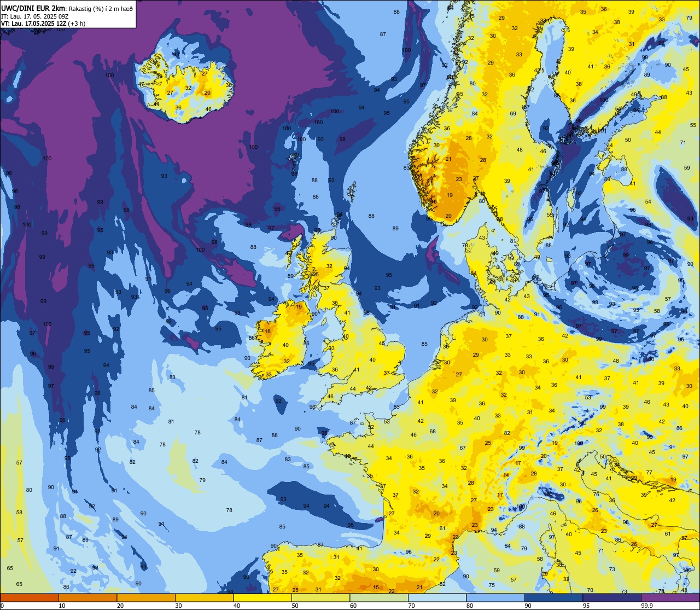This screenshot has width=700, height=610.
Task: Click the 'Rakastig (%) í 2 m hæð' label
Action: pyautogui.click(x=101, y=8)
